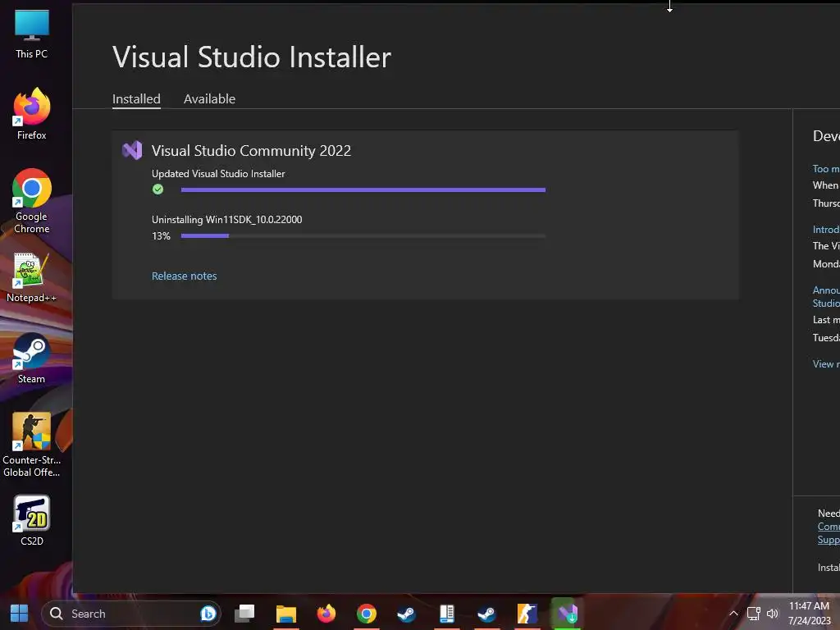Screen dimensions: 840x630
Task: Open the 'Annou...' Studio news link
Action: (826, 296)
